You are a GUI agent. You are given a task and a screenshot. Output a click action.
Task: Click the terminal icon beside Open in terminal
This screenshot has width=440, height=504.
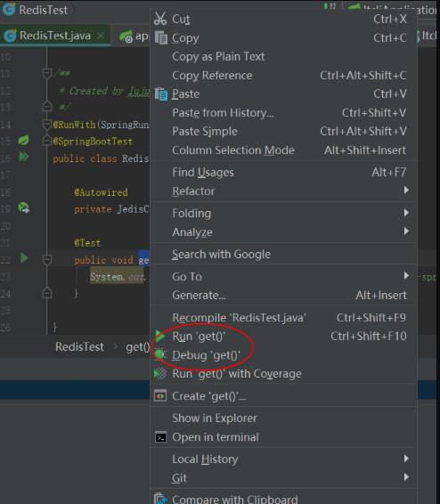click(160, 437)
